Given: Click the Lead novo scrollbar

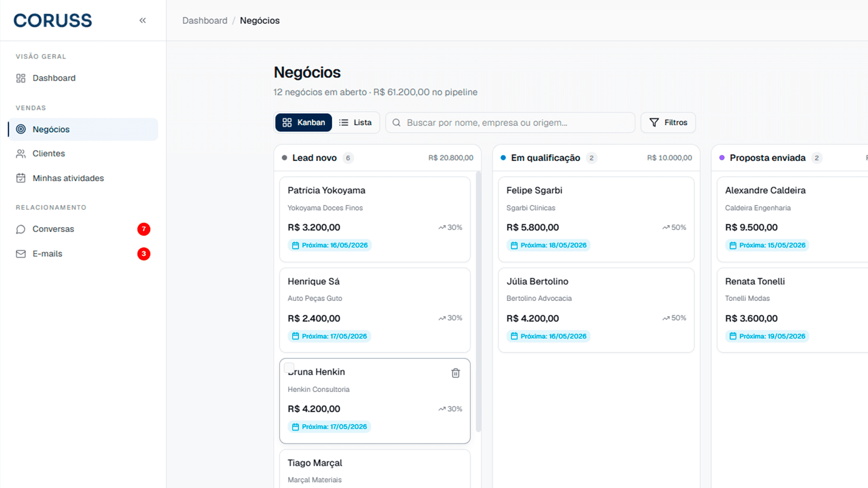Looking at the screenshot, I should 478,301.
